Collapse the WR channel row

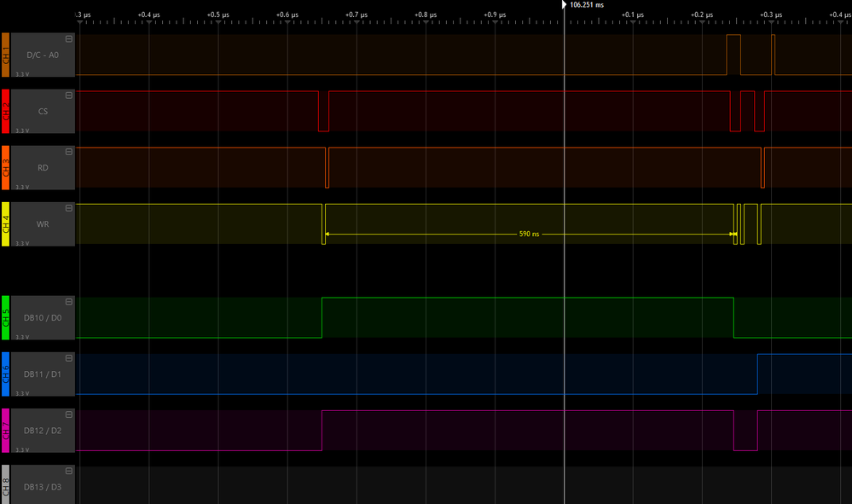[x=69, y=209]
